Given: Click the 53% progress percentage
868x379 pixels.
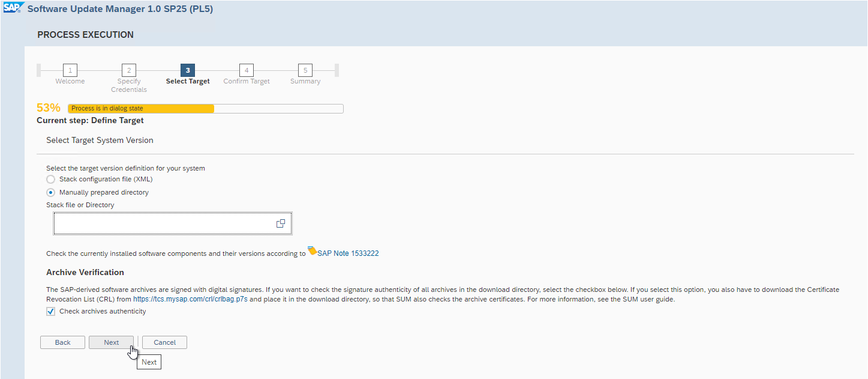Looking at the screenshot, I should (49, 108).
